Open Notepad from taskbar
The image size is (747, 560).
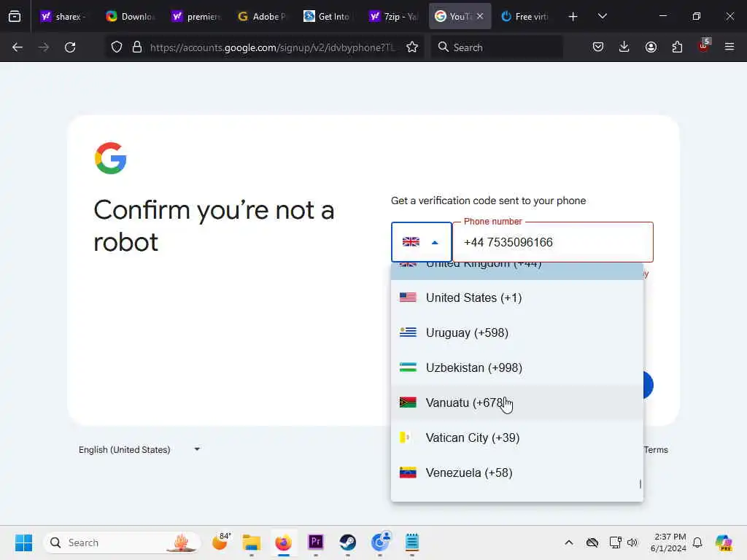(x=412, y=542)
